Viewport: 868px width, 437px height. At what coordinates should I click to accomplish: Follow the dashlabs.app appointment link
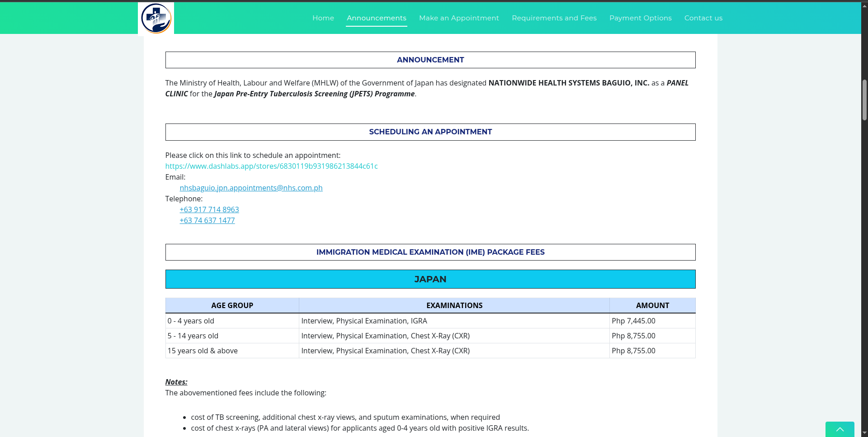tap(271, 166)
